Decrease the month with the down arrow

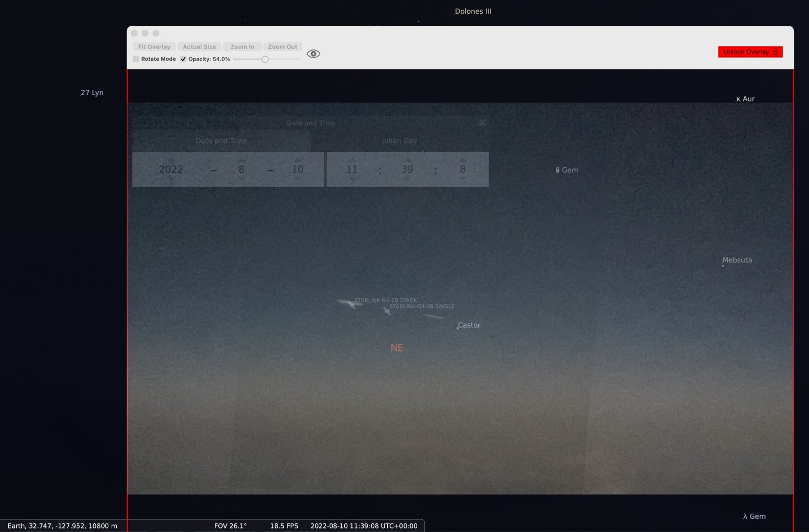[x=241, y=179]
